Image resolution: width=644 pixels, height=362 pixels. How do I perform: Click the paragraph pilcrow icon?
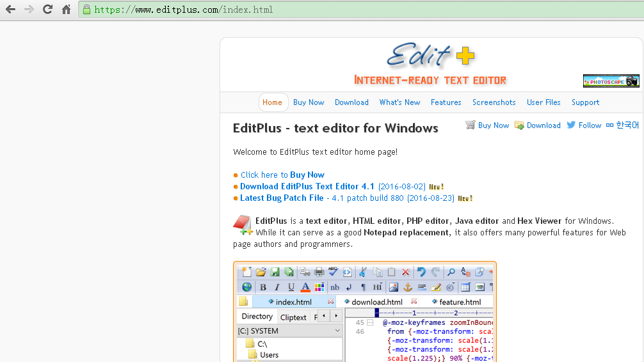click(x=363, y=287)
